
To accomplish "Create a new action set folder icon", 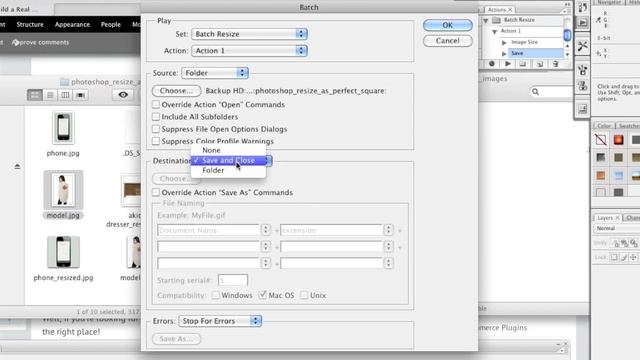I will tap(523, 64).
